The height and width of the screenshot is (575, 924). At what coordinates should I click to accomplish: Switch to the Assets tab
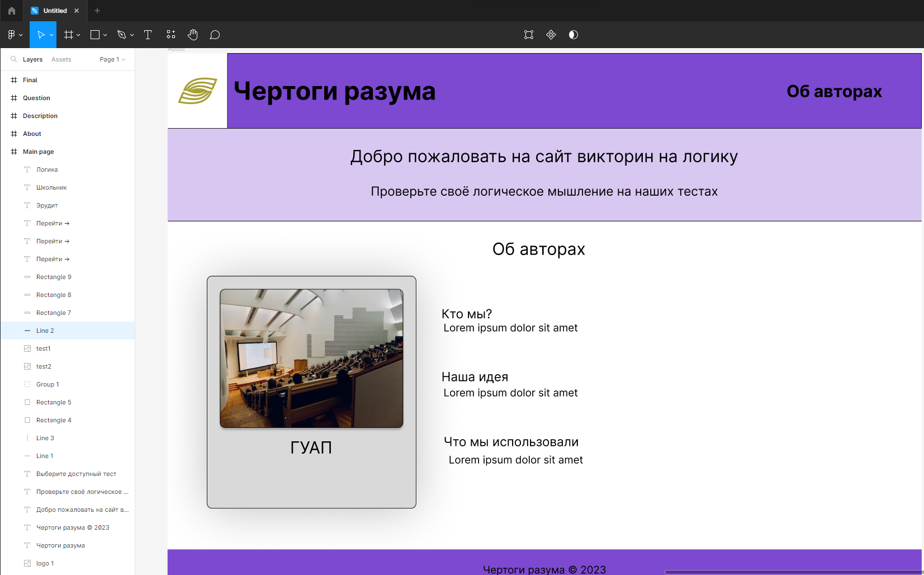[61, 59]
